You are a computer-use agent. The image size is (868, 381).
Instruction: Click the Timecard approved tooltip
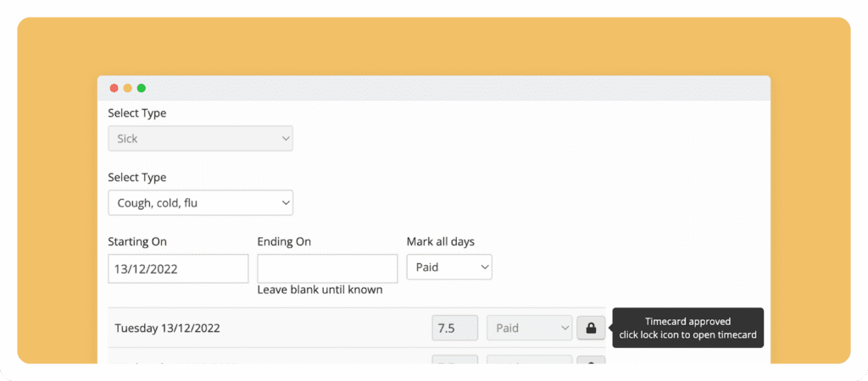687,328
